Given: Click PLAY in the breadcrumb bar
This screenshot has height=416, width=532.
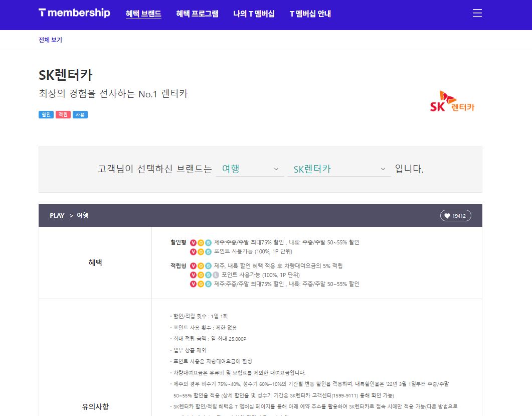Looking at the screenshot, I should pos(57,216).
